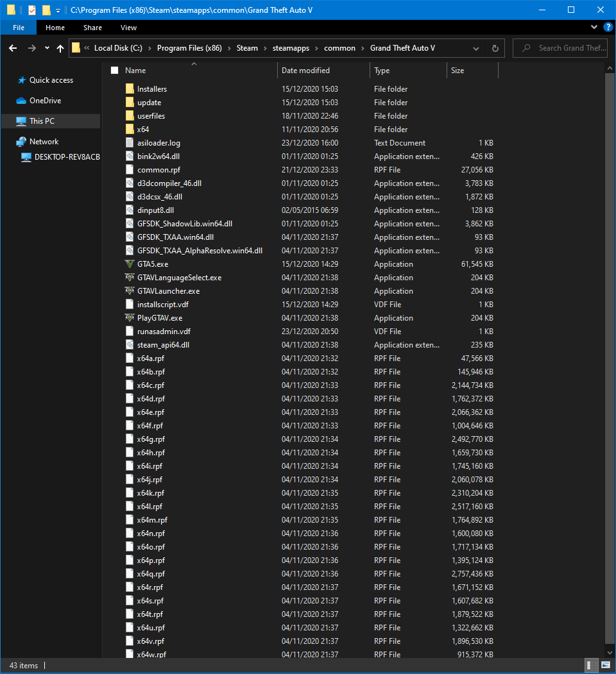This screenshot has width=616, height=674.
Task: Click the GTA5.exe application icon
Action: click(130, 264)
